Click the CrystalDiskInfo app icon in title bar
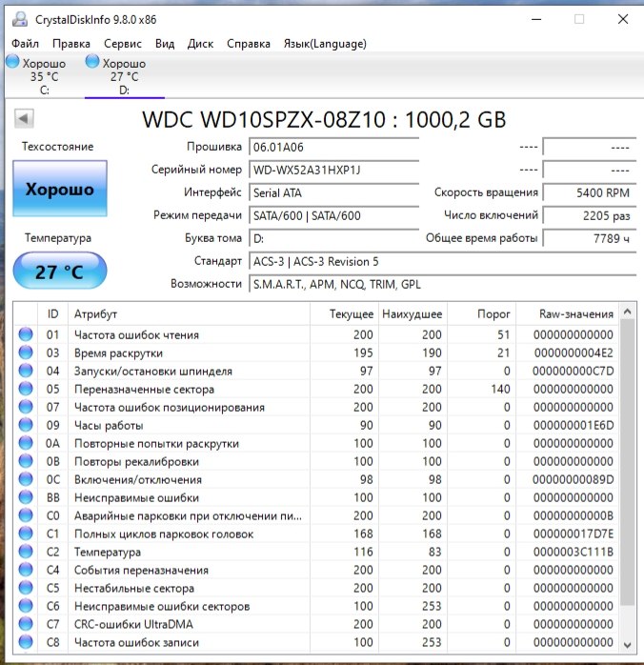Screen dimensions: 644x665 coord(19,19)
